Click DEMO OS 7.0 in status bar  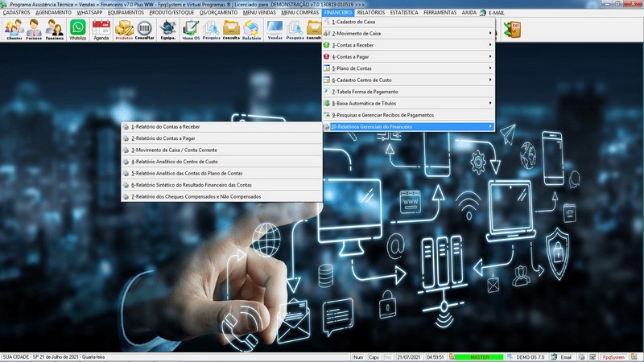530,357
